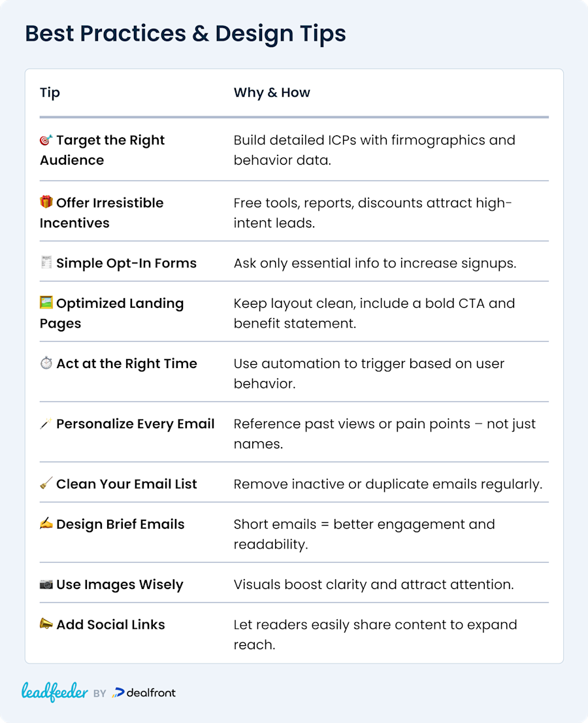
Task: Click the landscape picture icon beside Optimized Landing
Action: (46, 303)
